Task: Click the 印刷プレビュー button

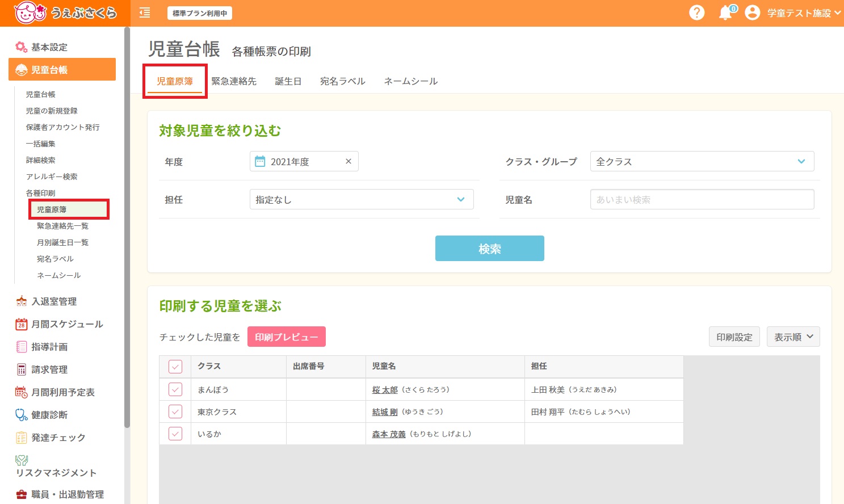Action: pyautogui.click(x=287, y=337)
